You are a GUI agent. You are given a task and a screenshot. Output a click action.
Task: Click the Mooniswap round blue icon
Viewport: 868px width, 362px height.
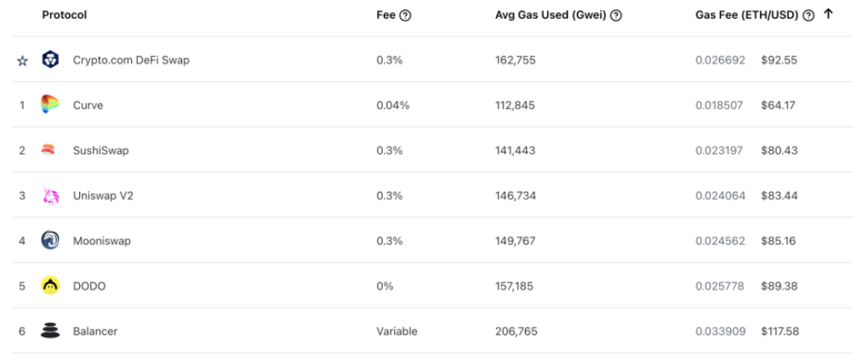pyautogui.click(x=50, y=241)
